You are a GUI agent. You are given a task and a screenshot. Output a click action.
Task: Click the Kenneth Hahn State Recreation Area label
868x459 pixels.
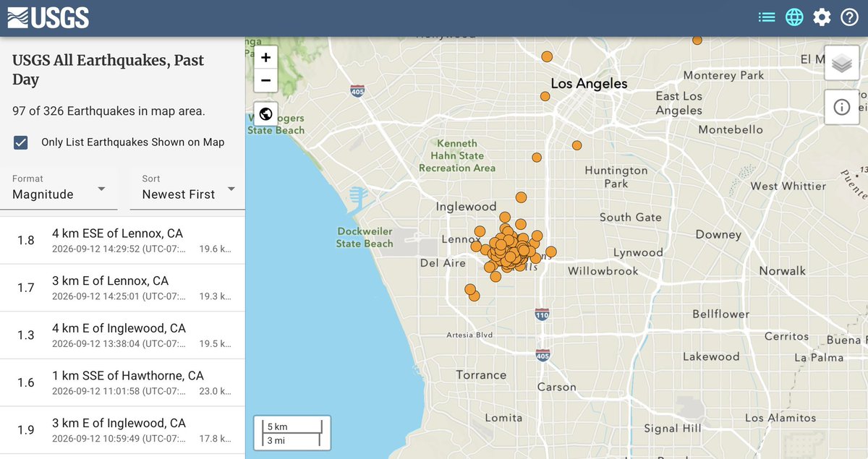[x=457, y=155]
